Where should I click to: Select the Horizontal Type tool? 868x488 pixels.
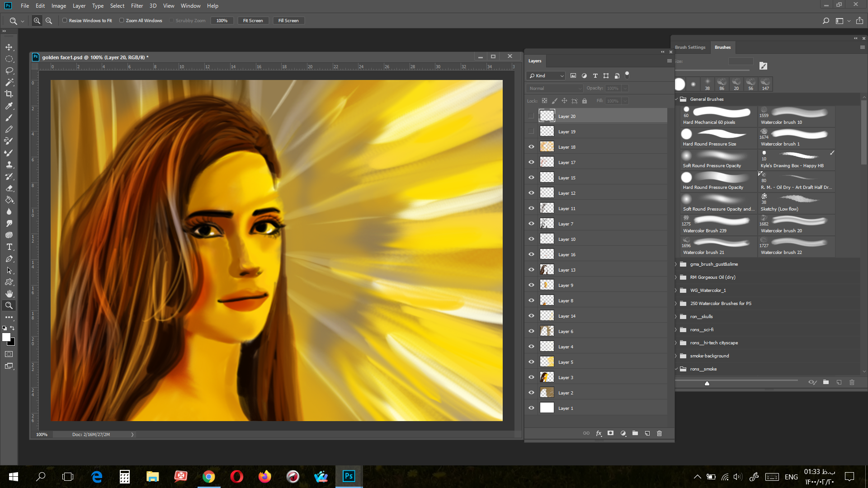pos(9,247)
